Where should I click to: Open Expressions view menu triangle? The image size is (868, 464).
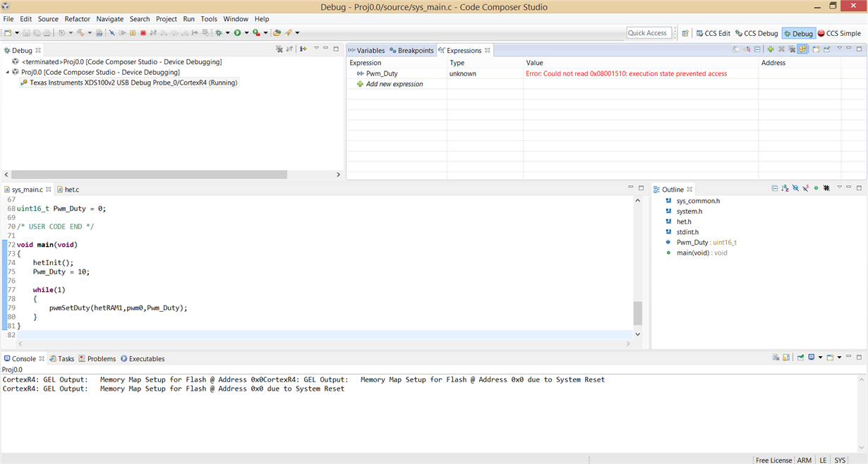839,48
